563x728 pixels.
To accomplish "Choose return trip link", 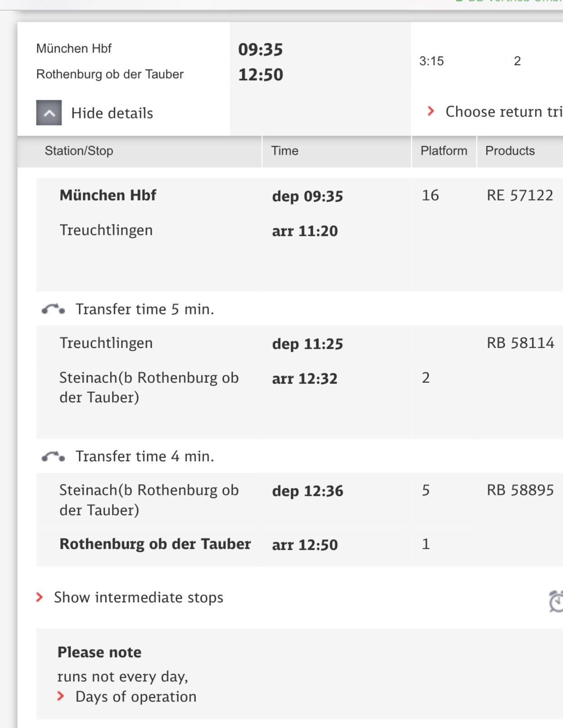I will (x=503, y=112).
